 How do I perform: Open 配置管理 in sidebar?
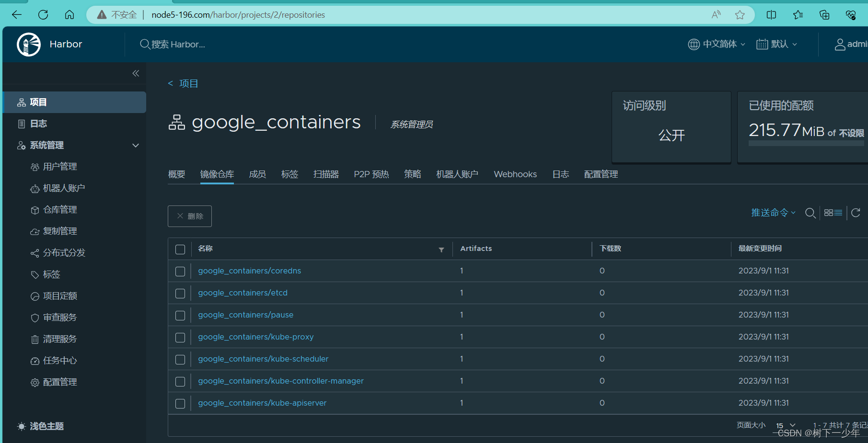pos(60,382)
